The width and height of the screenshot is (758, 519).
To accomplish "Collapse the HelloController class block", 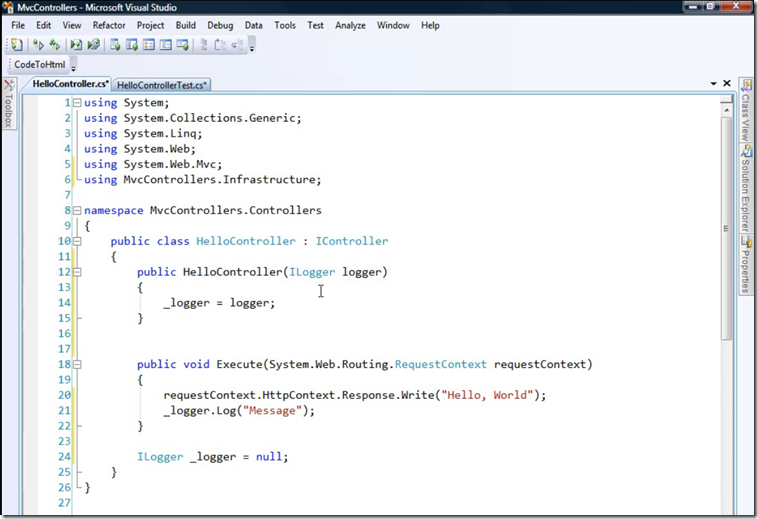I will (x=77, y=241).
